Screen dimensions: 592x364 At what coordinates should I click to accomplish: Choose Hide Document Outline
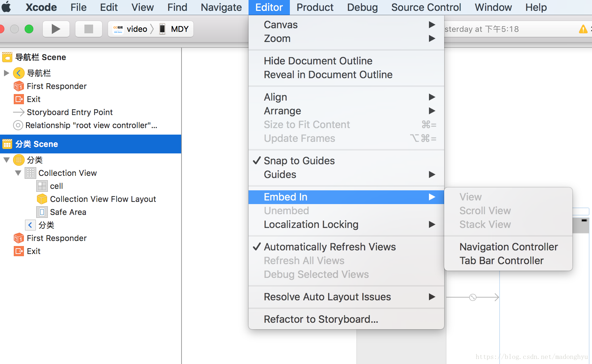(346, 61)
